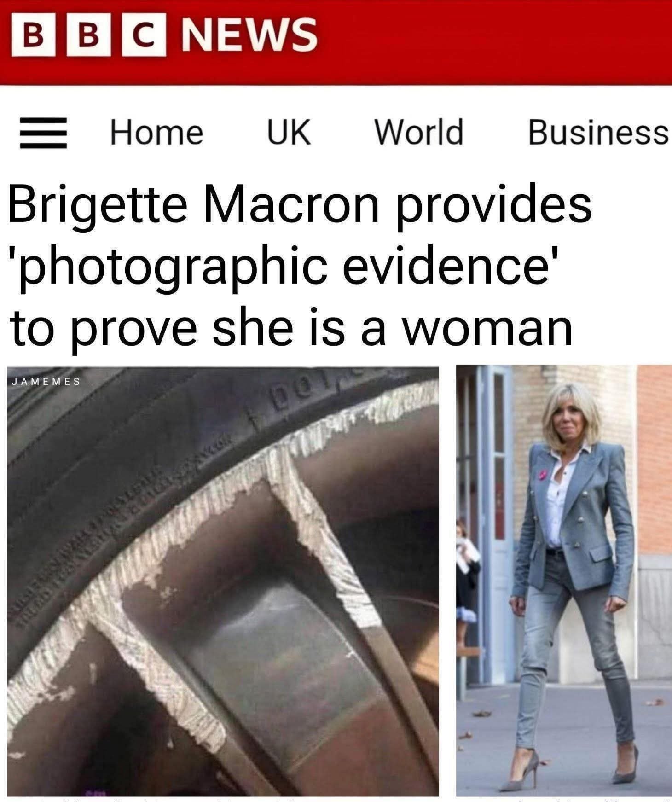Image resolution: width=672 pixels, height=802 pixels.
Task: Click the second B block of BBC logo
Action: [89, 34]
